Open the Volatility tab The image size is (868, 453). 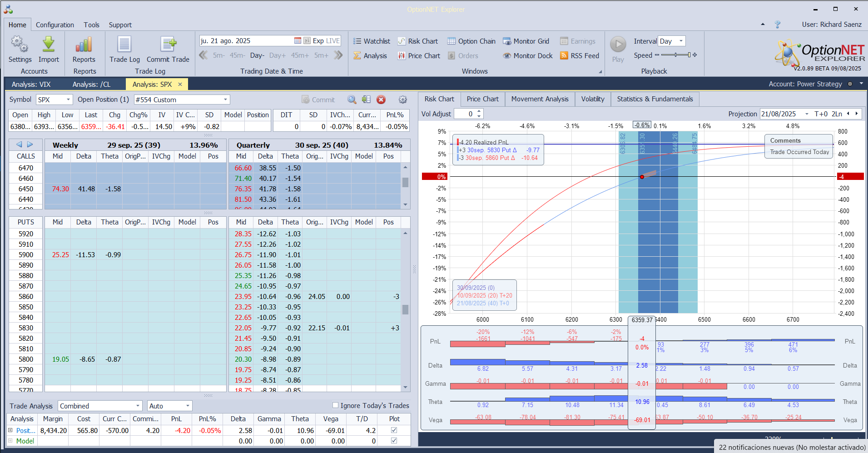pyautogui.click(x=593, y=99)
